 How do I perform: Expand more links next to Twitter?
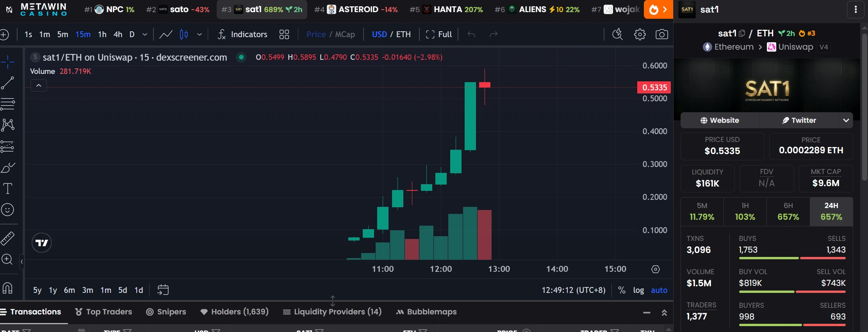pyautogui.click(x=846, y=120)
